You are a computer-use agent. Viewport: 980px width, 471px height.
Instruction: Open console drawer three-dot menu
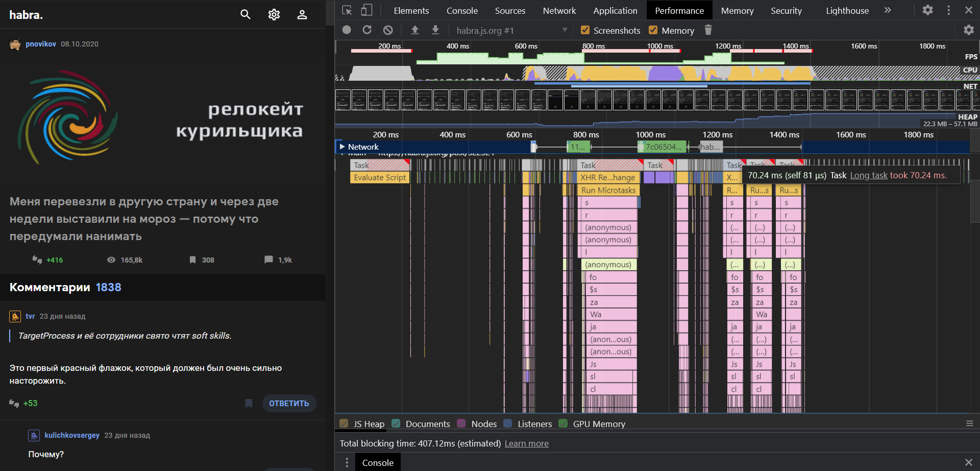click(x=347, y=462)
